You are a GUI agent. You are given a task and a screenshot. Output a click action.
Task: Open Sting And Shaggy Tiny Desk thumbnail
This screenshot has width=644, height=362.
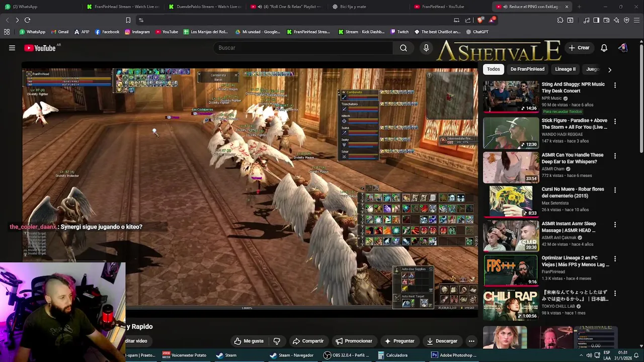click(511, 96)
